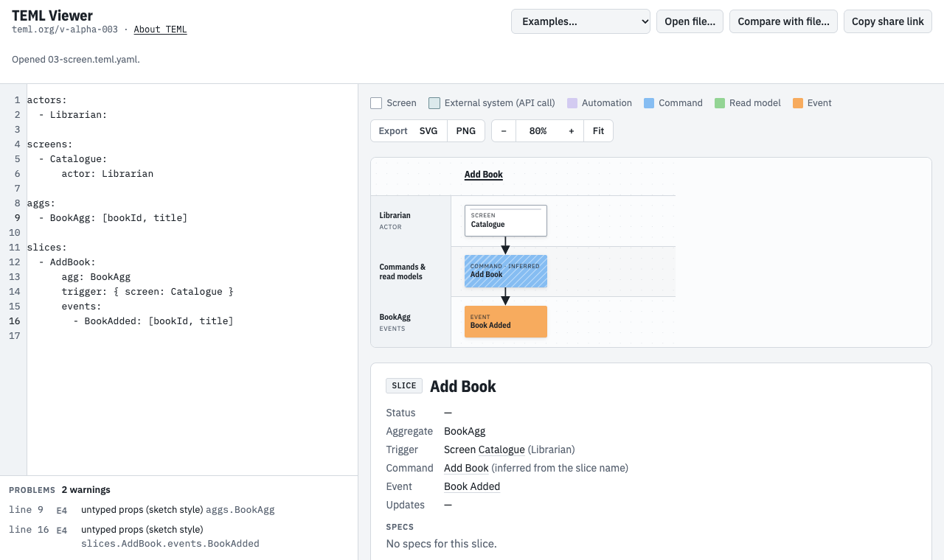Click the Command legend swatch

(x=649, y=103)
